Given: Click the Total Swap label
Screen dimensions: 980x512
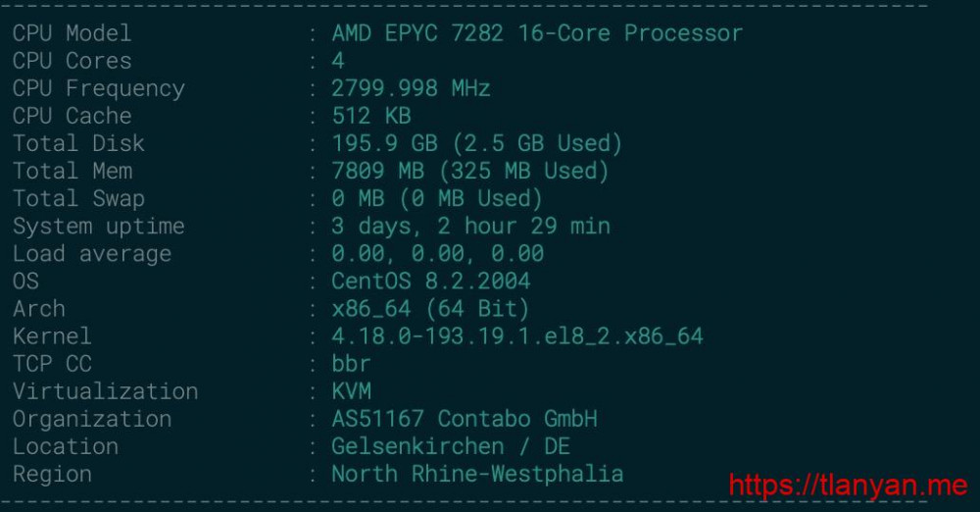Looking at the screenshot, I should click(x=78, y=198).
